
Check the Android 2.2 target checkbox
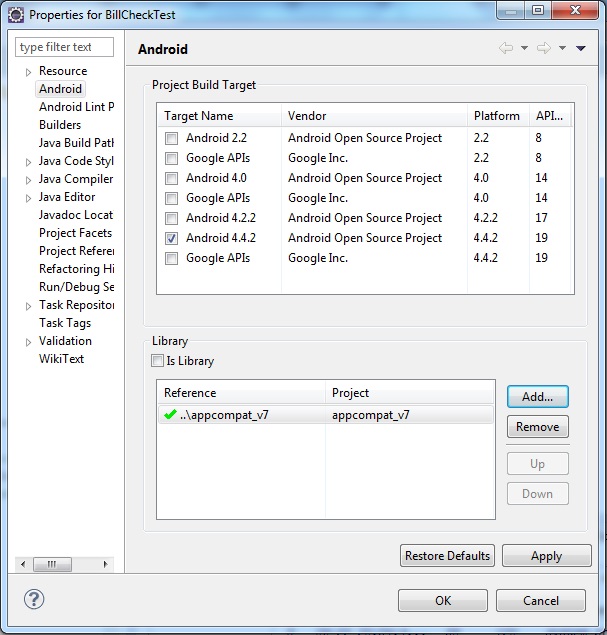172,138
